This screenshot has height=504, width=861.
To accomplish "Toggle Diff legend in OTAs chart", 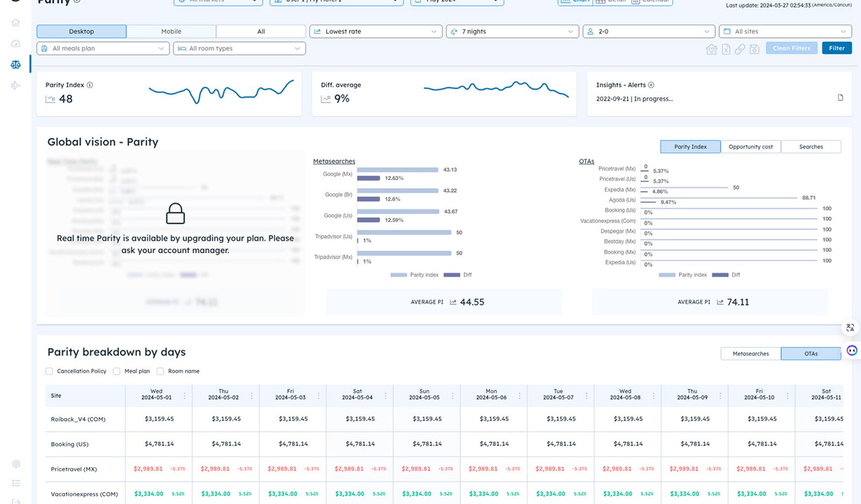I will click(726, 275).
